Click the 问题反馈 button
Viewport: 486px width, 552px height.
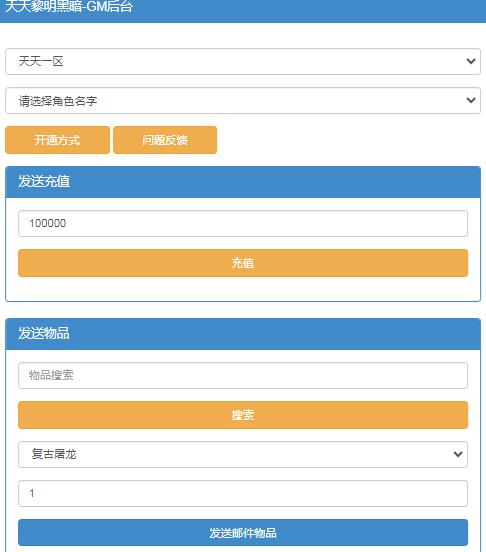click(165, 140)
